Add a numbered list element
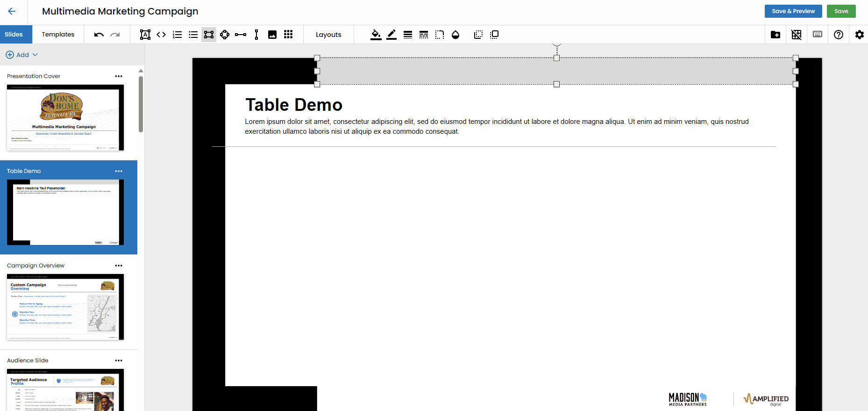The image size is (868, 411). (177, 35)
